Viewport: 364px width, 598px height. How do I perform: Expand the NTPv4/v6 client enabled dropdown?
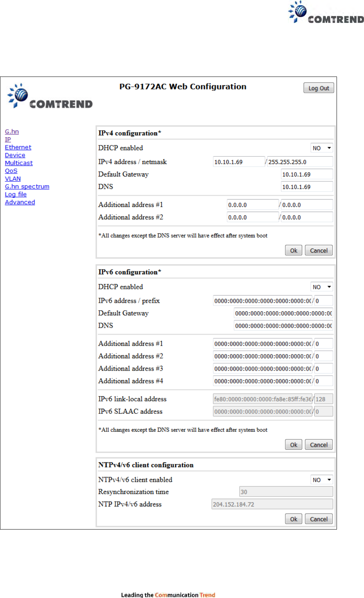tap(322, 480)
